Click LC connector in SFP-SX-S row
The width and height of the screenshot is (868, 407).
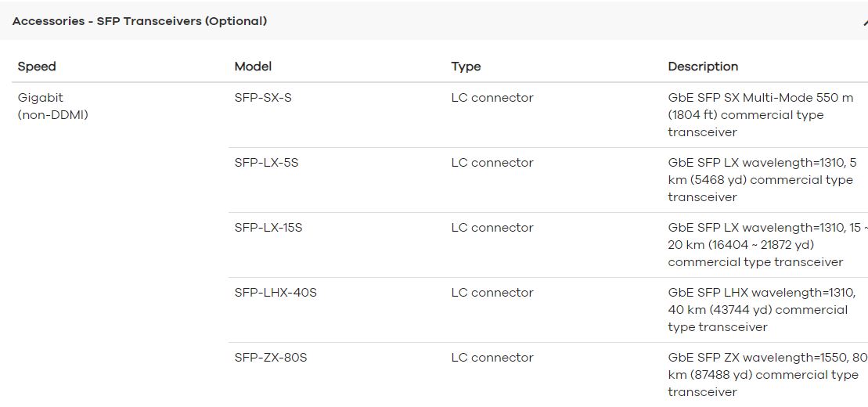(x=492, y=98)
